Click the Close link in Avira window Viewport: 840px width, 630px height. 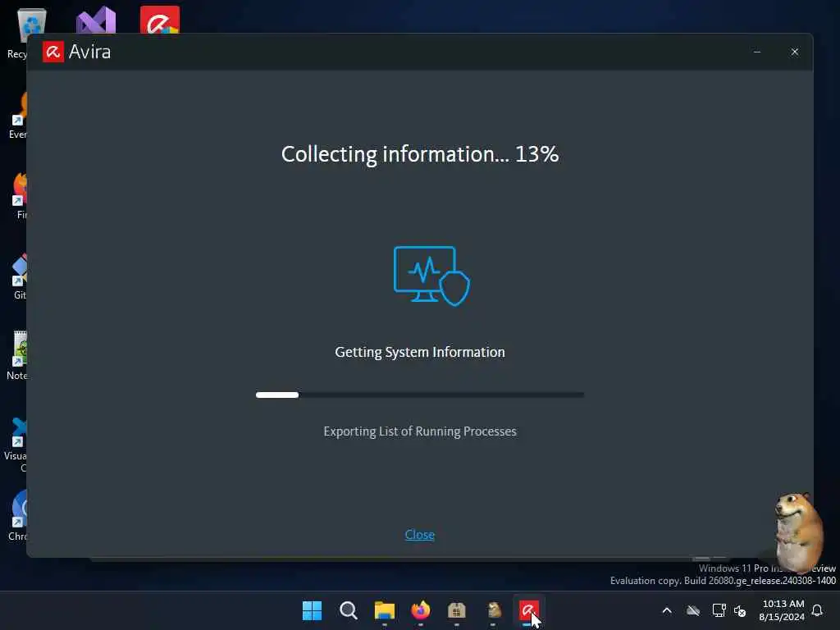tap(419, 534)
